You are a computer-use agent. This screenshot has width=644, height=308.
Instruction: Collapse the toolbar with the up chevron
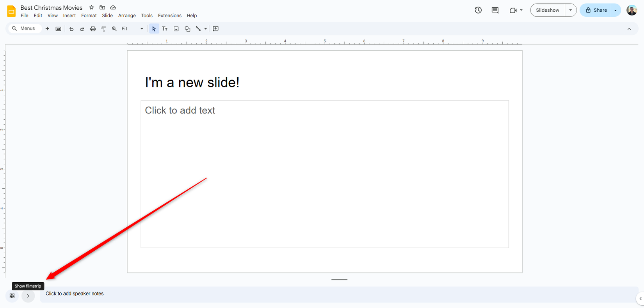[629, 29]
